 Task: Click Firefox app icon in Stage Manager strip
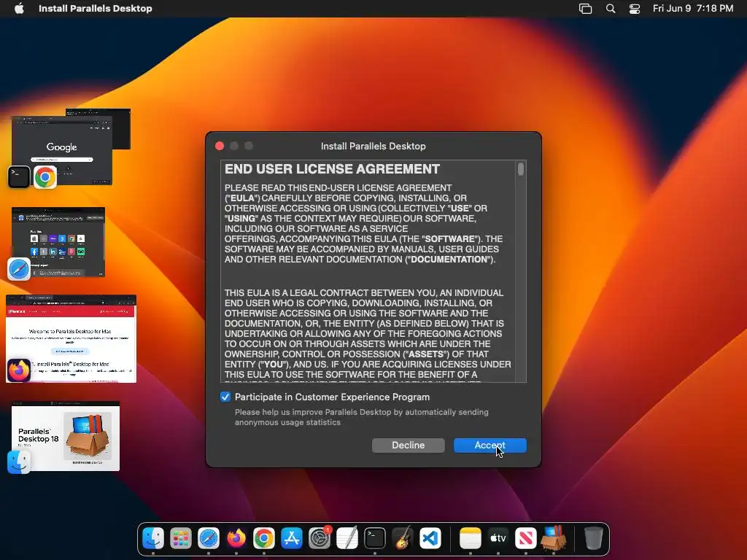(x=19, y=370)
